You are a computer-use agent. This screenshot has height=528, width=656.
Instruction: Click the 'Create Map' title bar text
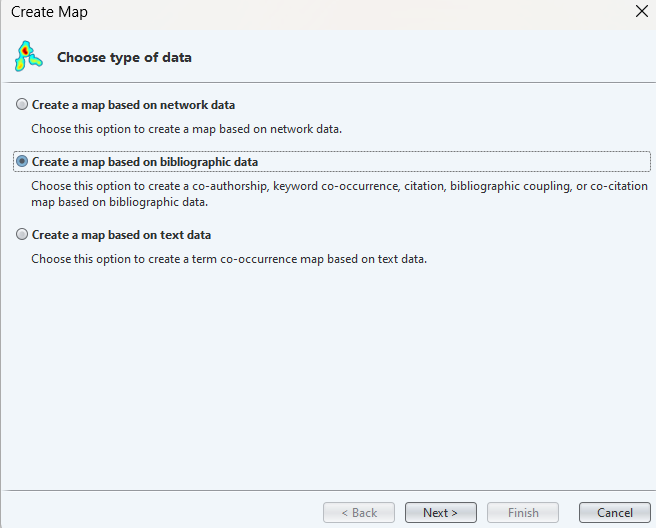(x=49, y=12)
